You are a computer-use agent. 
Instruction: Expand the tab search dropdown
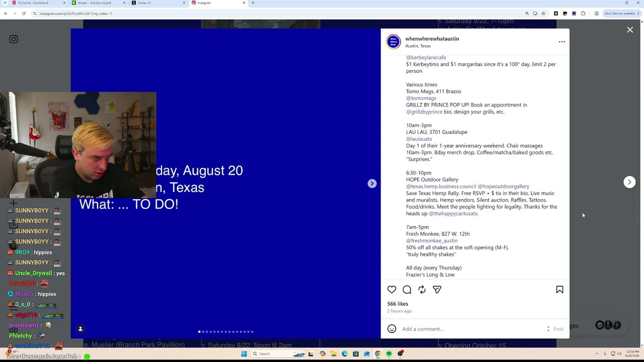point(5,3)
